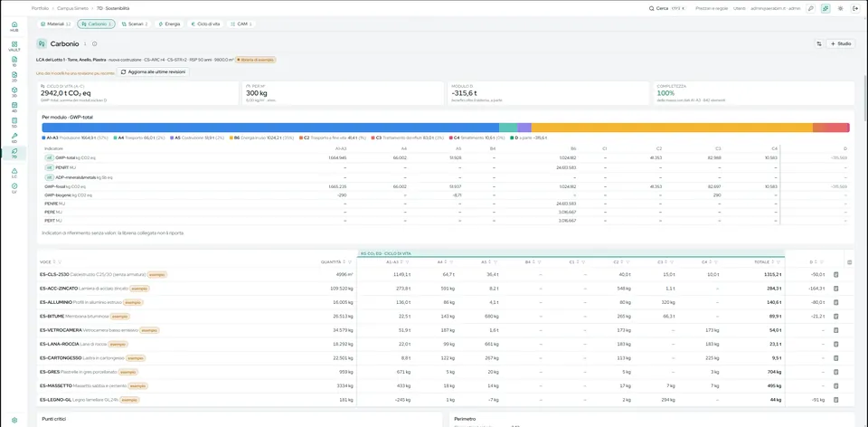Filter the A1-A3 table column
Image resolution: width=868 pixels, height=427 pixels.
(x=408, y=262)
